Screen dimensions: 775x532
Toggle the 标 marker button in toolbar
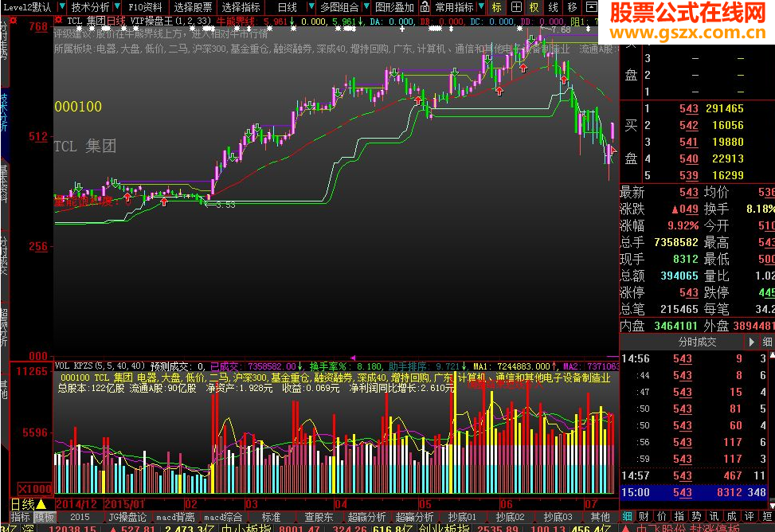[497, 7]
